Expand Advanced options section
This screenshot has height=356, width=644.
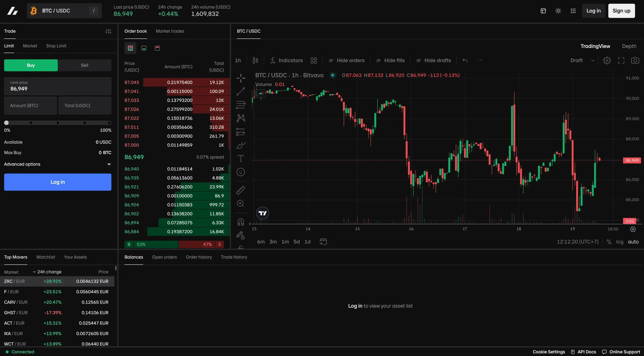coord(58,164)
